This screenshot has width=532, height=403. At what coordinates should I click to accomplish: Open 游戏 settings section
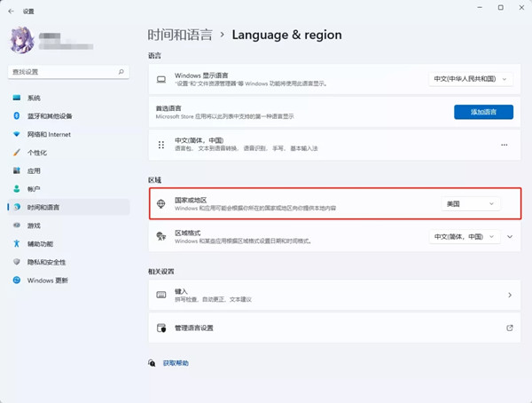click(68, 225)
